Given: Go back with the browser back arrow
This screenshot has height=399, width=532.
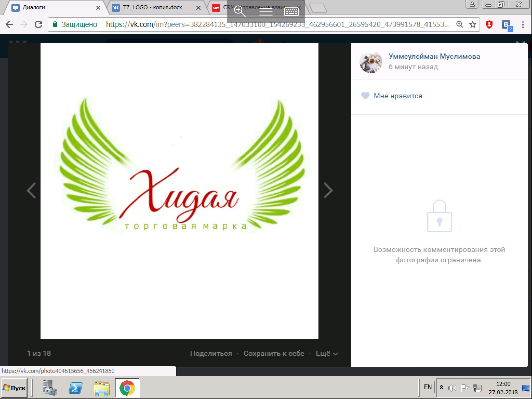Looking at the screenshot, I should pyautogui.click(x=9, y=25).
